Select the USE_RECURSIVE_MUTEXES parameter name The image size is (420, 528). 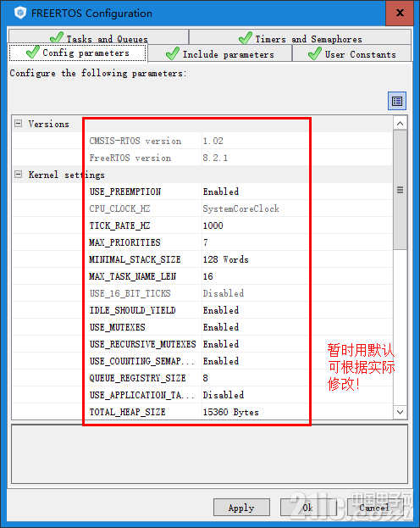click(x=143, y=344)
